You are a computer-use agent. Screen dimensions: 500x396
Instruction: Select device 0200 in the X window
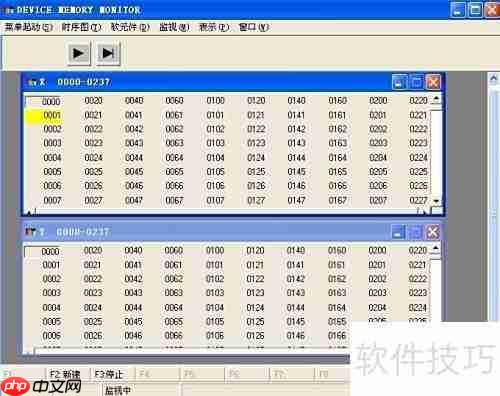pos(378,101)
